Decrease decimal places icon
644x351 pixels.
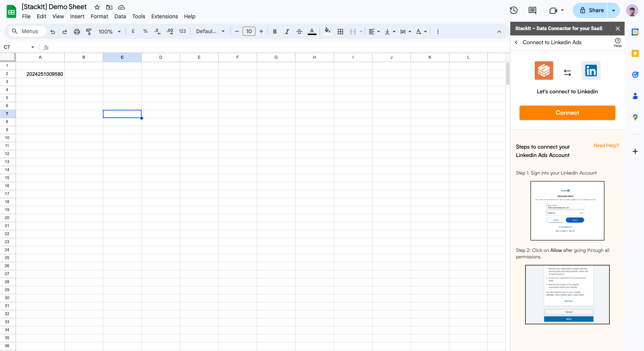pos(157,31)
